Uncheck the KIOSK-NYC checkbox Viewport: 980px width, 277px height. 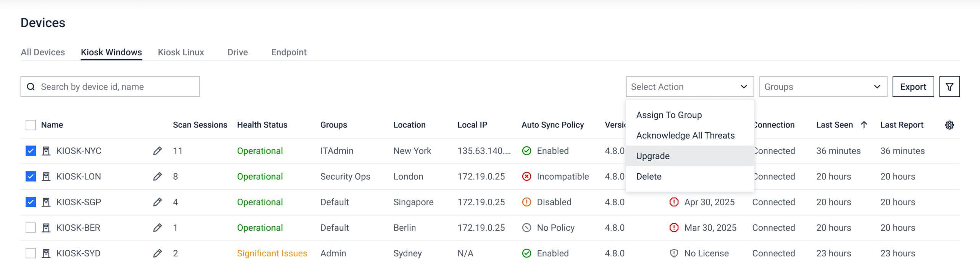click(x=31, y=151)
